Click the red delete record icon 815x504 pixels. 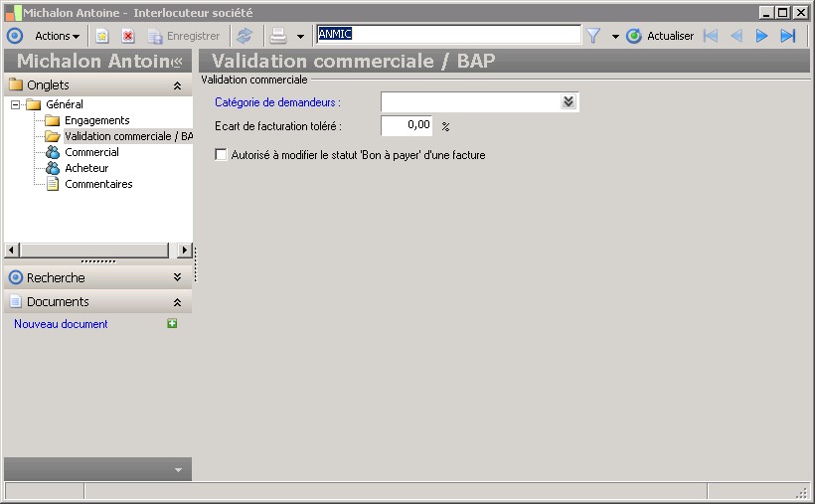128,36
